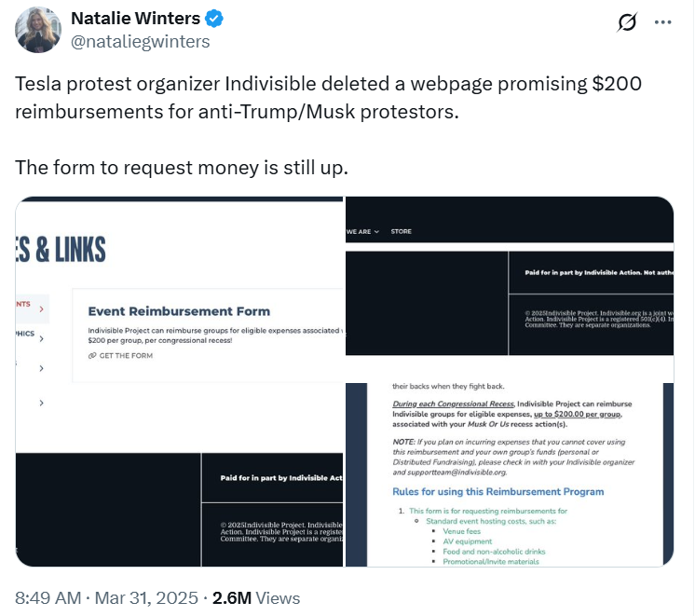The width and height of the screenshot is (695, 616).
Task: Open the 8:49 AM Mar 31, 2025 timestamp
Action: (x=104, y=597)
